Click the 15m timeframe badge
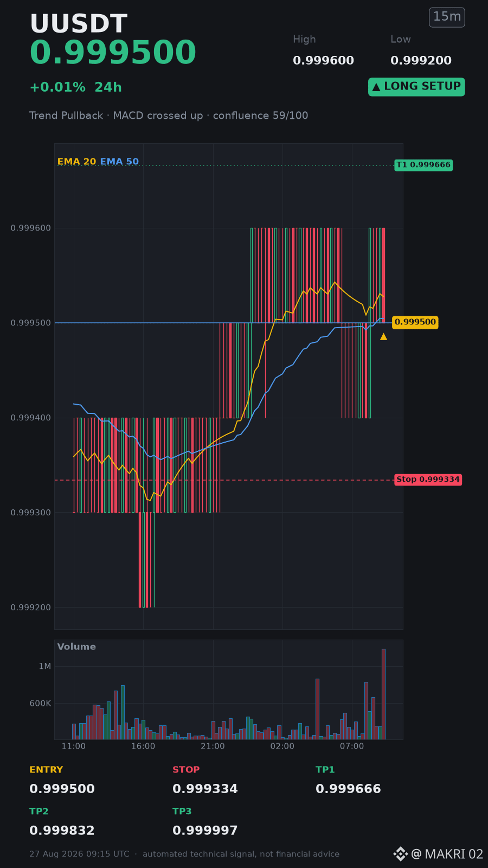This screenshot has width=488, height=868. pos(447,17)
